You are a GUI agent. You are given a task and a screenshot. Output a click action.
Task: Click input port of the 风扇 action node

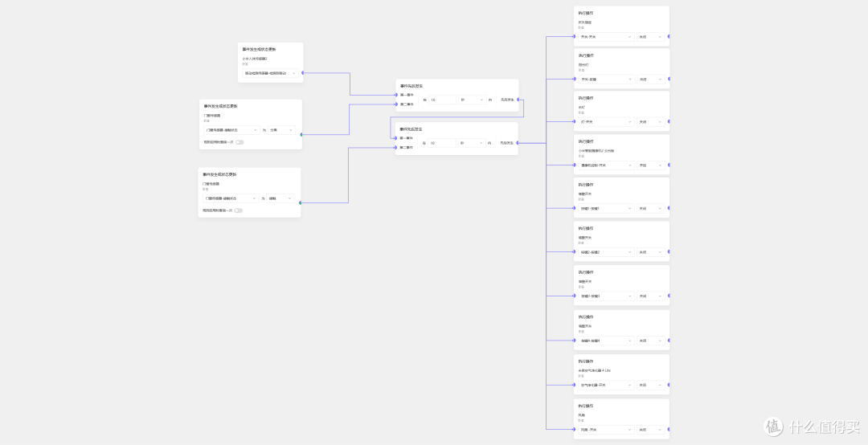click(574, 430)
